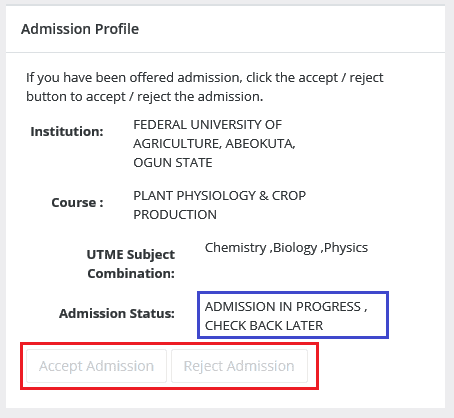Click the Course label
Viewport: 454px width, 418px height.
point(77,202)
